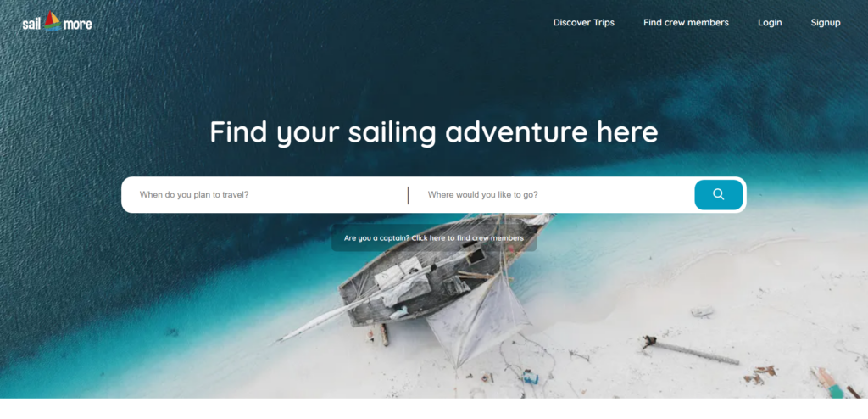The image size is (868, 419).
Task: Click the word 'sail' in the logo
Action: pos(32,25)
